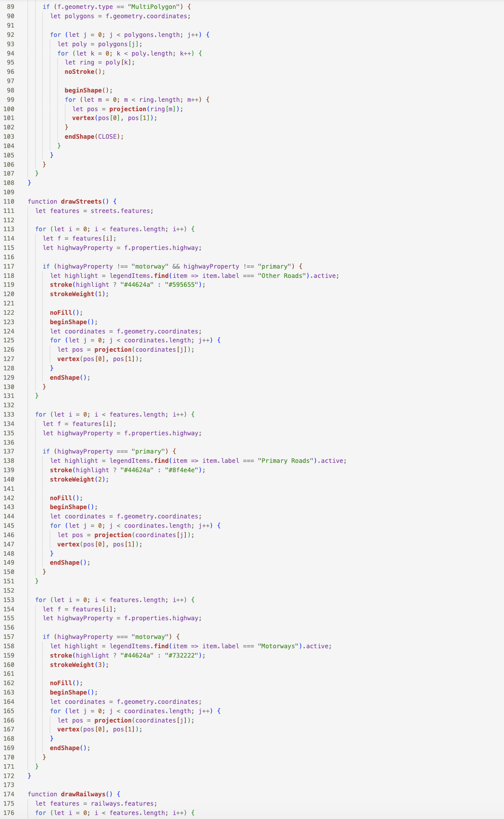The image size is (504, 819).
Task: Click the highwayProperty === "motorway" condition on line 157
Action: (113, 637)
